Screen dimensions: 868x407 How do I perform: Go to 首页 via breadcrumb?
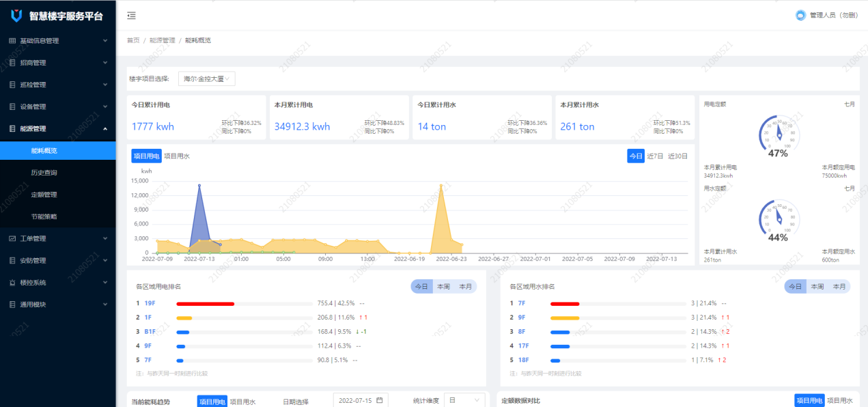(132, 40)
